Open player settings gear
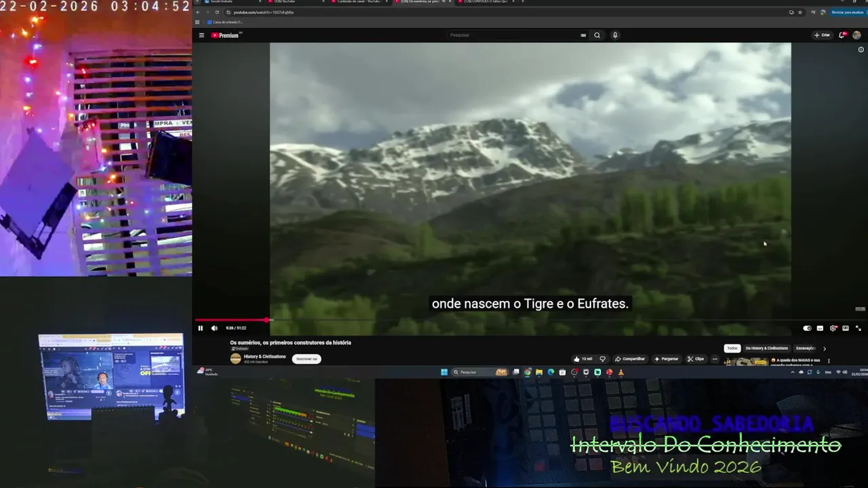The image size is (868, 488). (833, 328)
